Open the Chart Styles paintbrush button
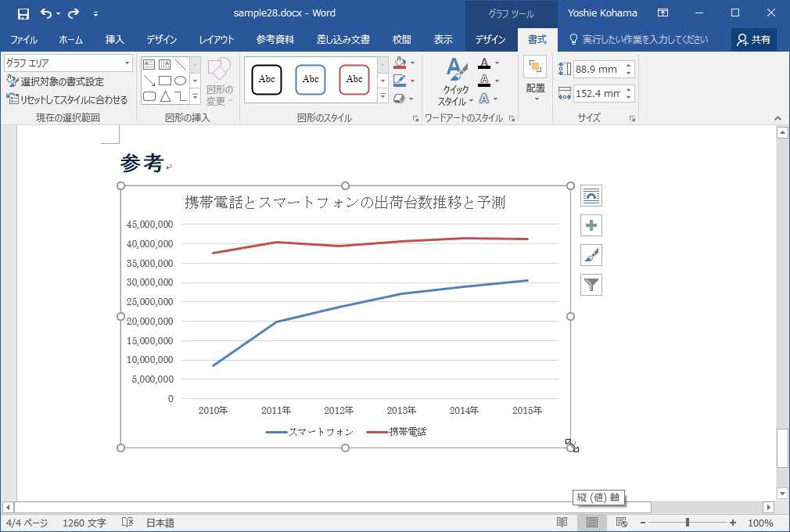790x532 pixels. [x=591, y=255]
